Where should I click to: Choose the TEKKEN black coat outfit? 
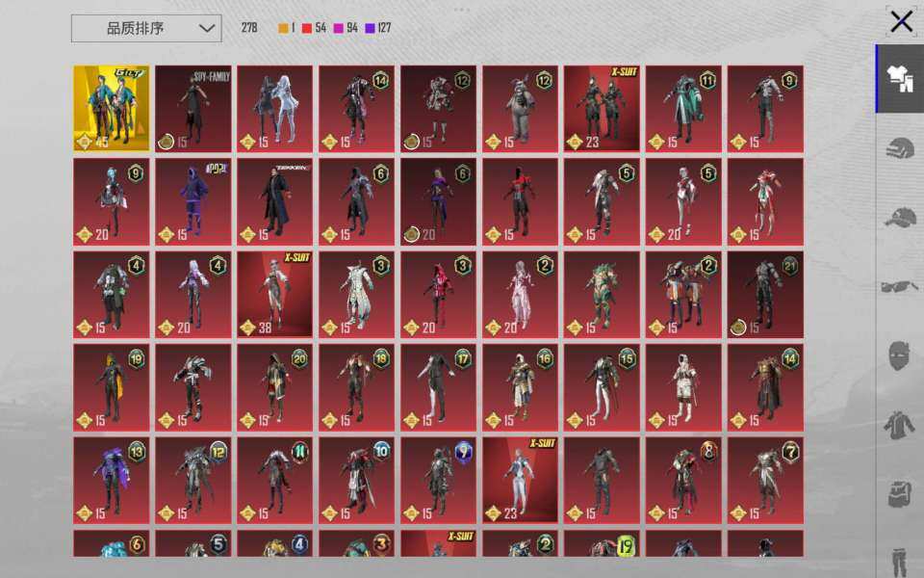click(275, 201)
